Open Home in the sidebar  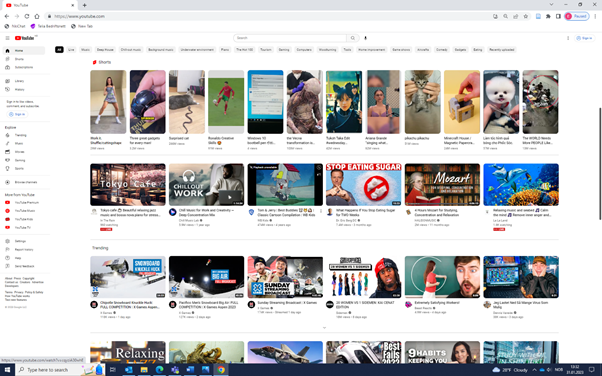point(23,51)
